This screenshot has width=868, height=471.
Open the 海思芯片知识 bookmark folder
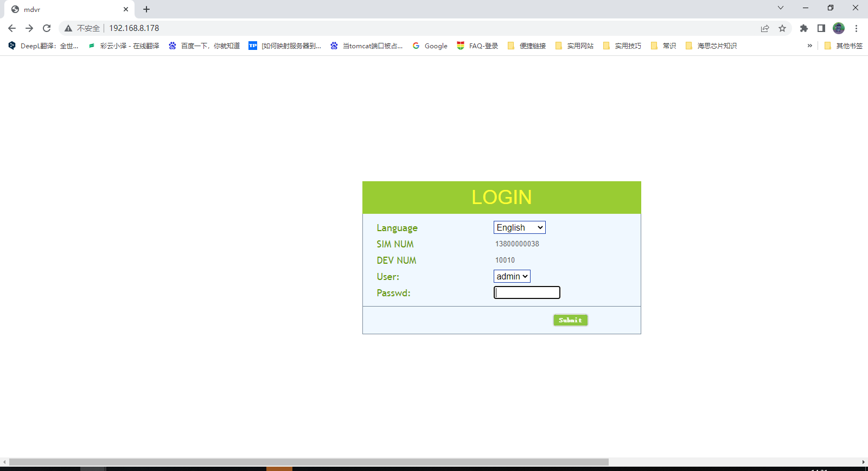click(x=711, y=46)
